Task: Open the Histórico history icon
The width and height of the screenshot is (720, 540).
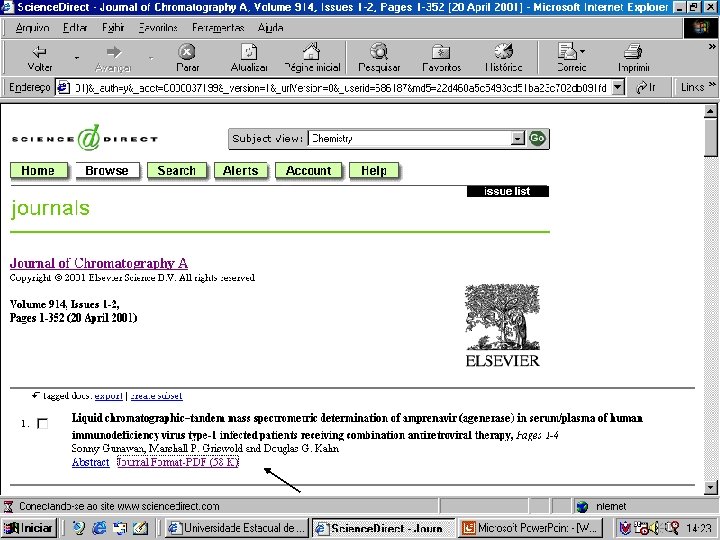Action: pyautogui.click(x=504, y=51)
